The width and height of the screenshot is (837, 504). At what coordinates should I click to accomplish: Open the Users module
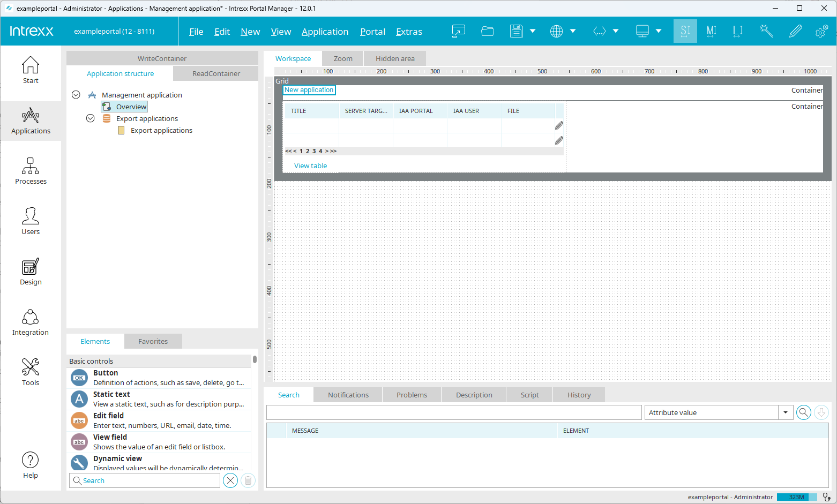click(31, 222)
